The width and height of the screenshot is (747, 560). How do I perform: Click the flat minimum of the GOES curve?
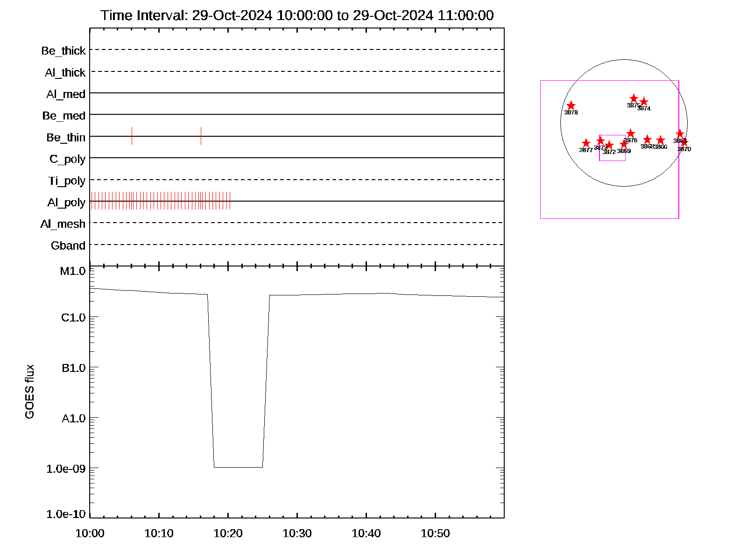(x=238, y=467)
